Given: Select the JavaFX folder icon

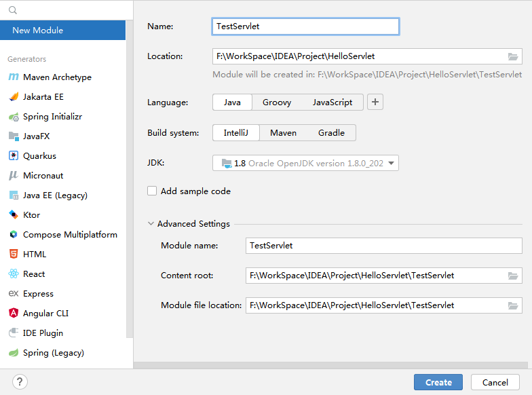Looking at the screenshot, I should coord(14,136).
